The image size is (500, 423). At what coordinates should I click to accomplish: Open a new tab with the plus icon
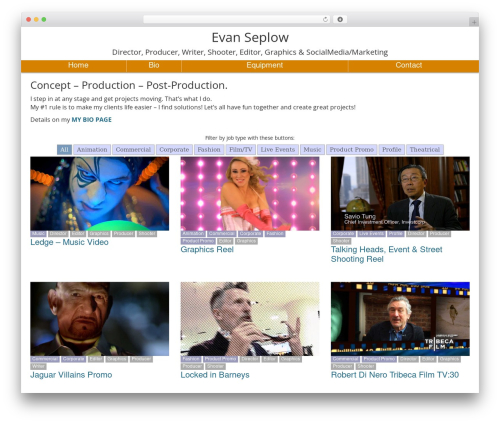474,22
